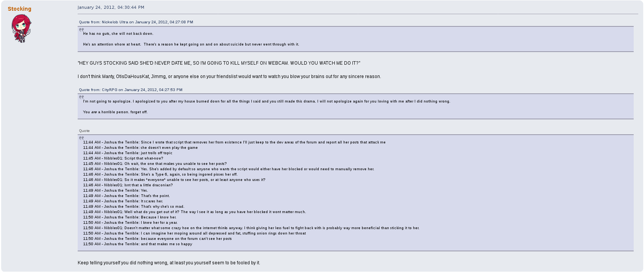Click chat line "she doesn't even play the game"
644x272 pixels.
click(140, 148)
